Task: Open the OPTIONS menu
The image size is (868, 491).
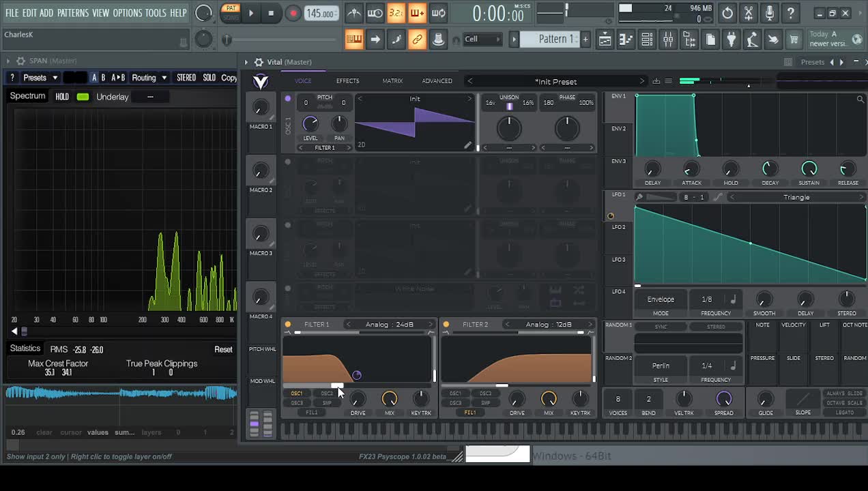Action: [128, 13]
